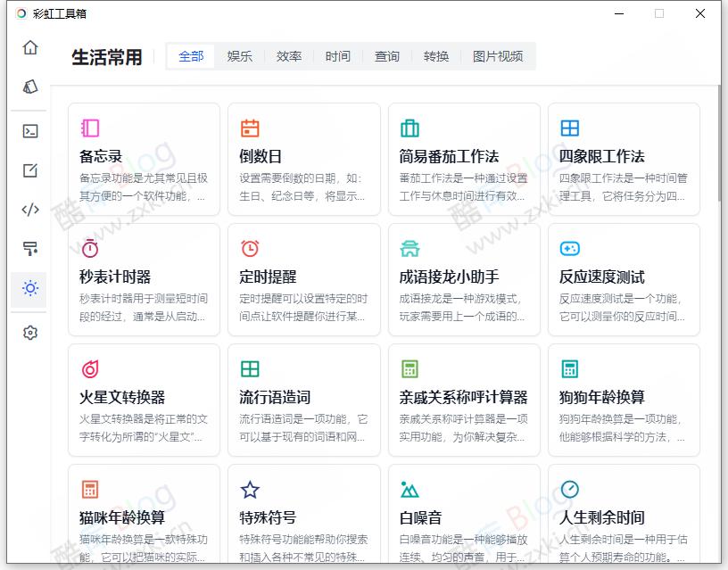This screenshot has height=570, width=728.
Task: Open the writing/edit sidebar icon
Action: (29, 170)
